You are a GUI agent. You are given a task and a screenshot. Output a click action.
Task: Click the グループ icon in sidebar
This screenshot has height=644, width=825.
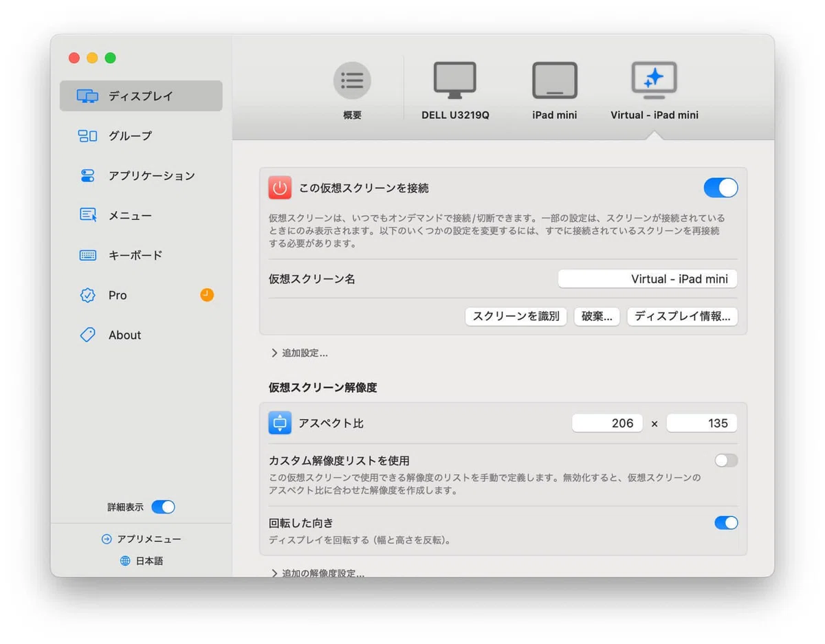[87, 136]
